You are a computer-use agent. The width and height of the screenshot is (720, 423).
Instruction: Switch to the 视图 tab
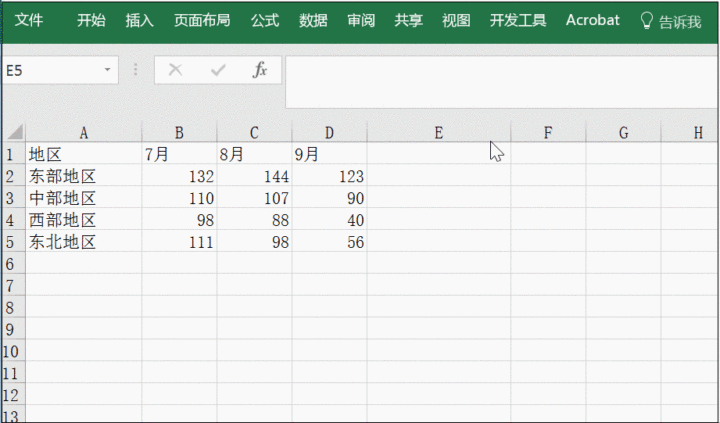(x=456, y=20)
